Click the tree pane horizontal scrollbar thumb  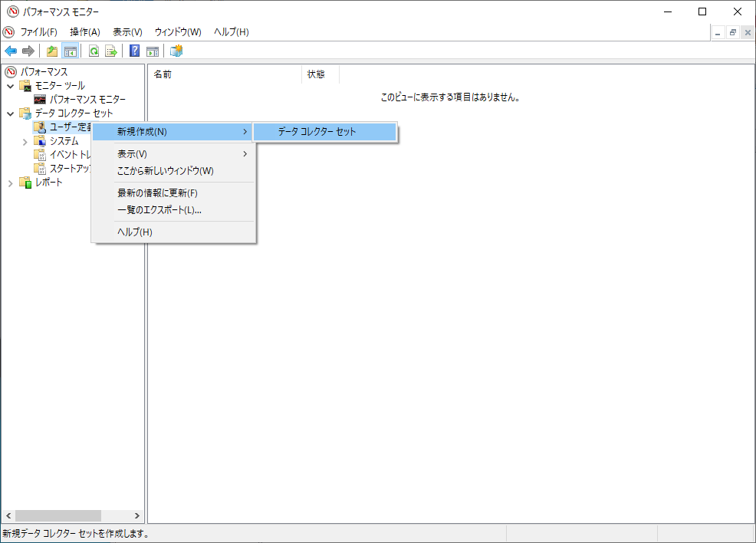tap(58, 515)
